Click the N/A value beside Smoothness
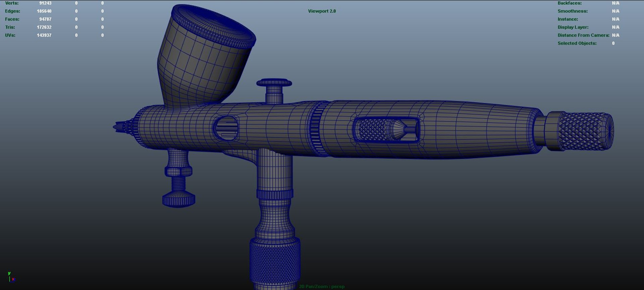Image resolution: width=644 pixels, height=290 pixels. [x=615, y=11]
